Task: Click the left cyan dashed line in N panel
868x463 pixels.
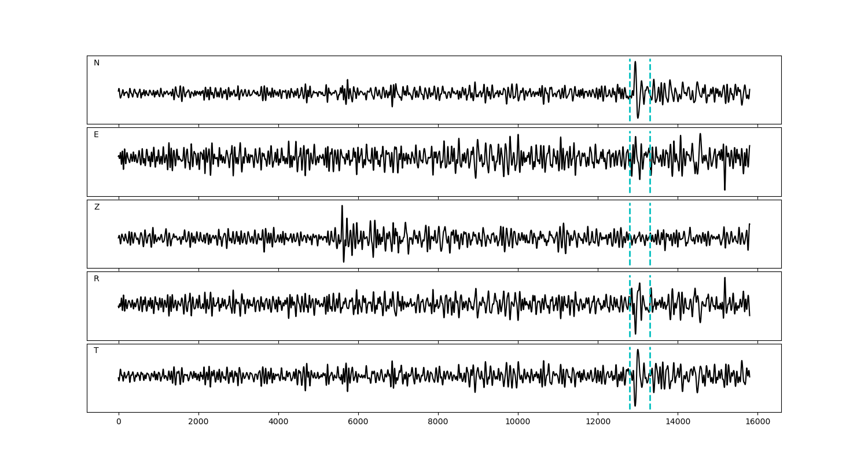Action: (630, 75)
